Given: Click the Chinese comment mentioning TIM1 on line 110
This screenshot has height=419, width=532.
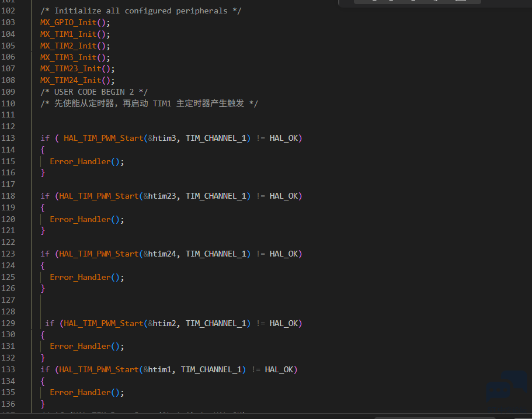Looking at the screenshot, I should click(149, 103).
